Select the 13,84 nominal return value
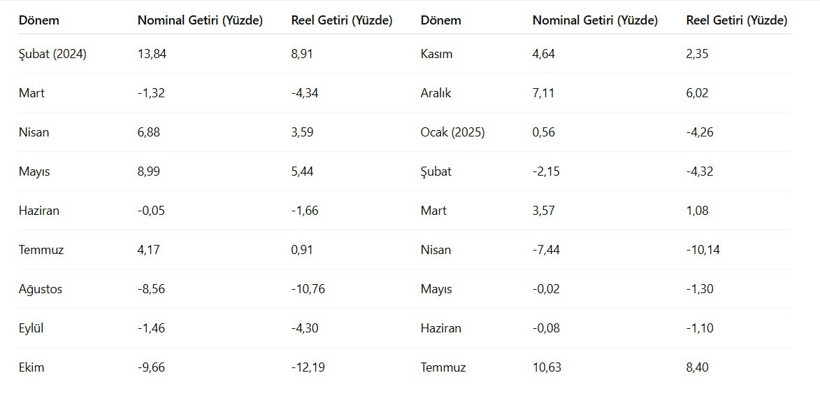 (x=151, y=54)
